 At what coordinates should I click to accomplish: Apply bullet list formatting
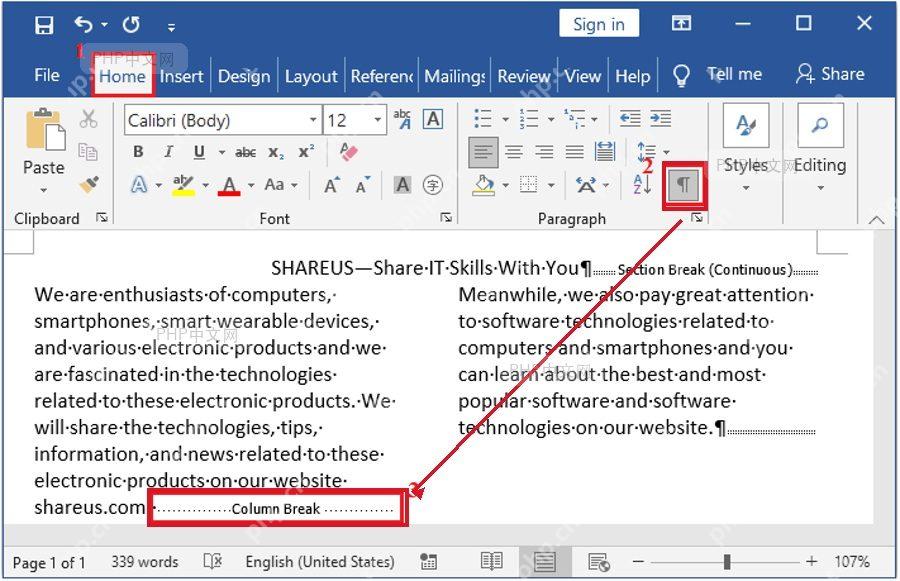(483, 119)
